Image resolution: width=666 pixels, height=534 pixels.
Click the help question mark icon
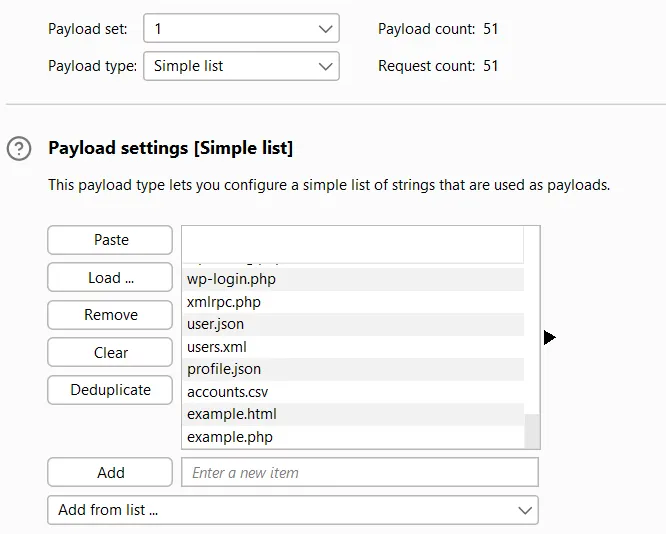click(18, 149)
